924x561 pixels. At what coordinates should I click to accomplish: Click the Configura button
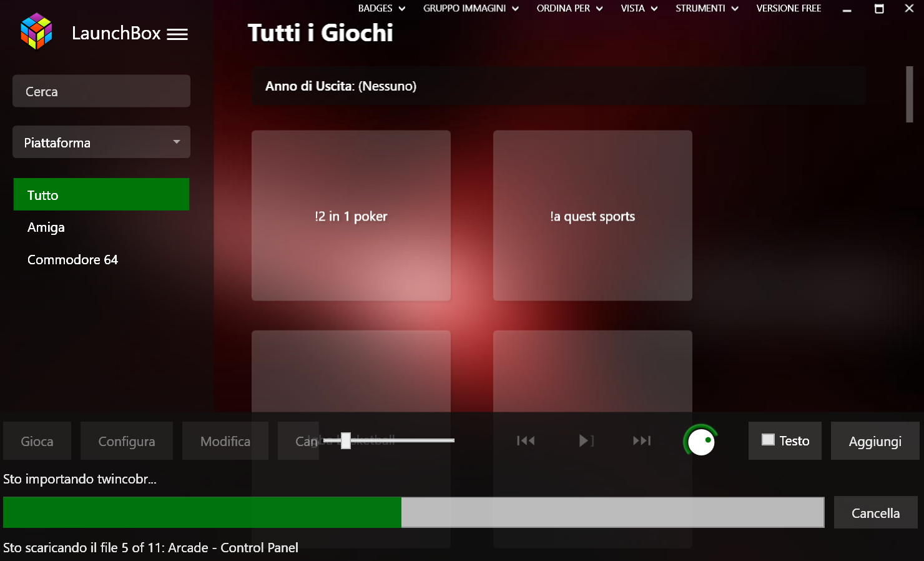click(x=127, y=441)
